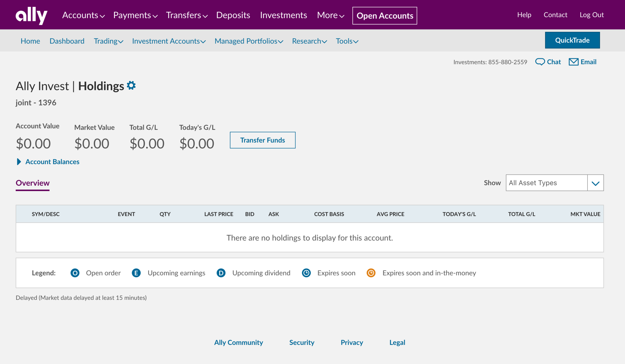This screenshot has height=364, width=625.
Task: Open Holdings settings gear icon
Action: (x=131, y=86)
